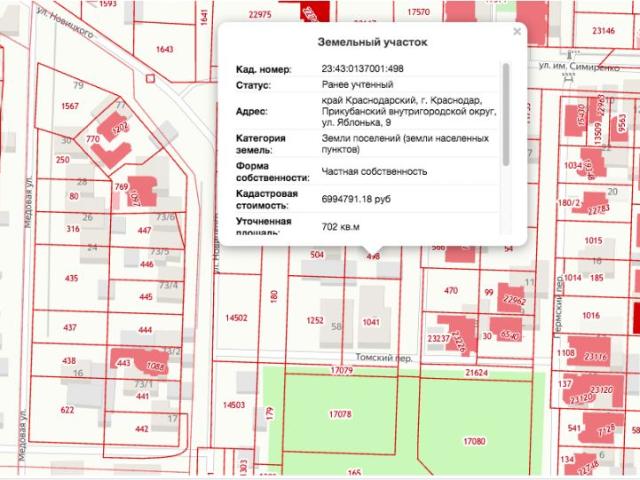
Task: Select parcel 250 on the map
Action: 62,160
